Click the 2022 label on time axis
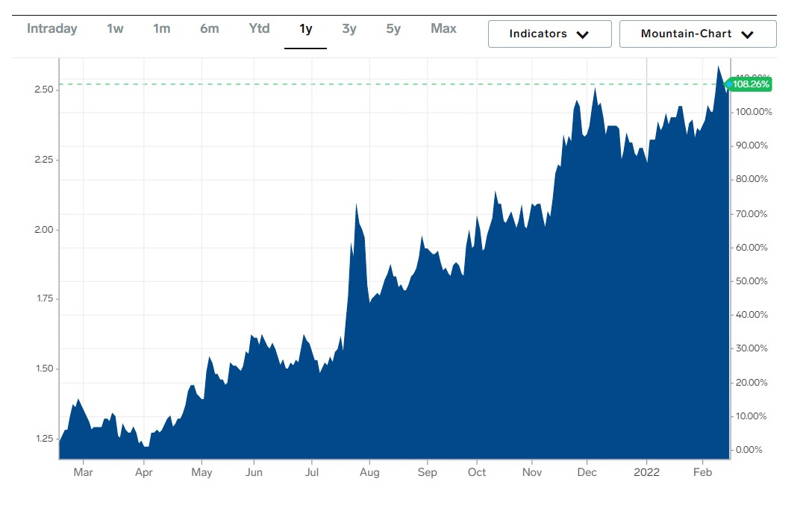This screenshot has height=511, width=800. [x=646, y=472]
